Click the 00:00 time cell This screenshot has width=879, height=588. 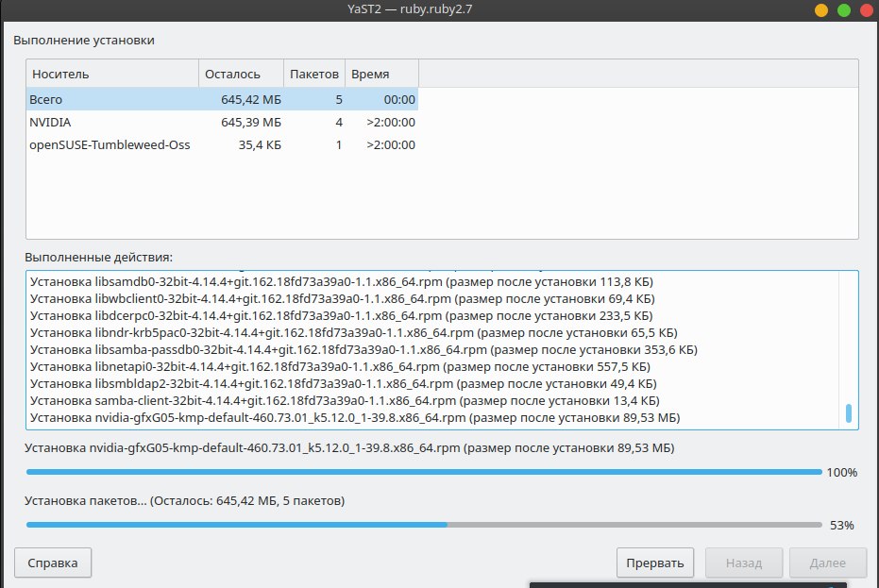(x=399, y=99)
